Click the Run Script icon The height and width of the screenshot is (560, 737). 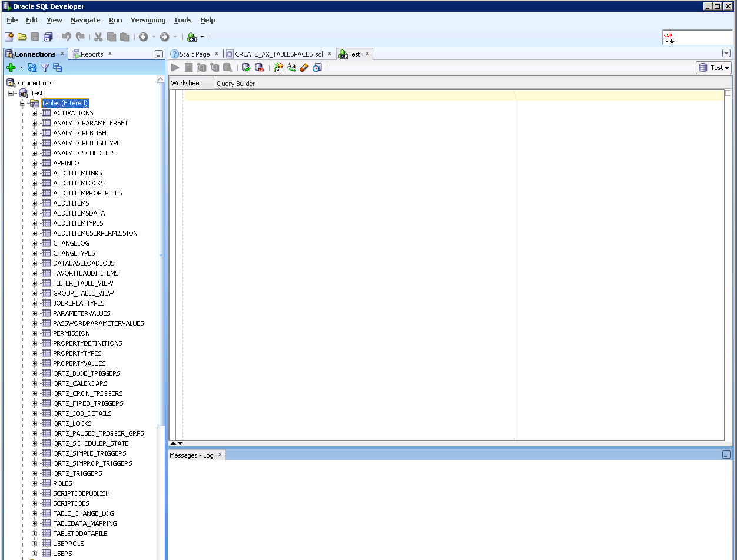click(188, 68)
